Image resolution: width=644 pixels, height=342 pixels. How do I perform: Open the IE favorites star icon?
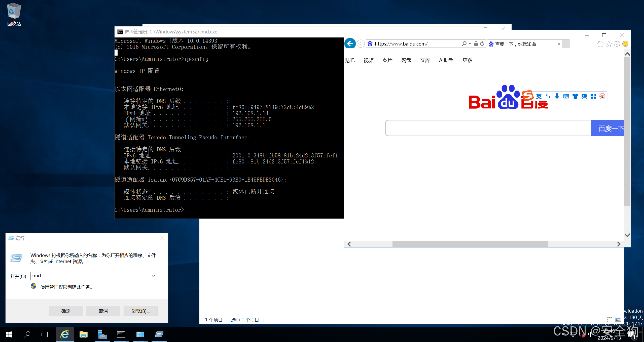[x=609, y=44]
